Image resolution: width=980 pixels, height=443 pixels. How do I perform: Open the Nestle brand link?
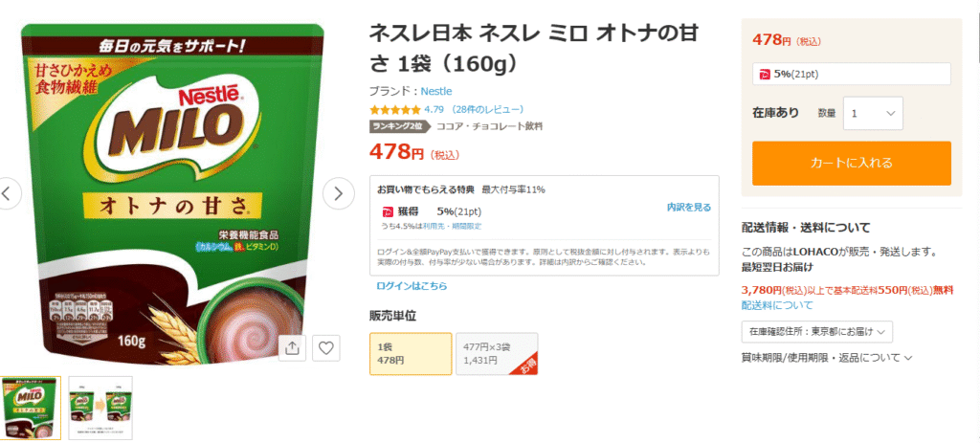pyautogui.click(x=436, y=91)
